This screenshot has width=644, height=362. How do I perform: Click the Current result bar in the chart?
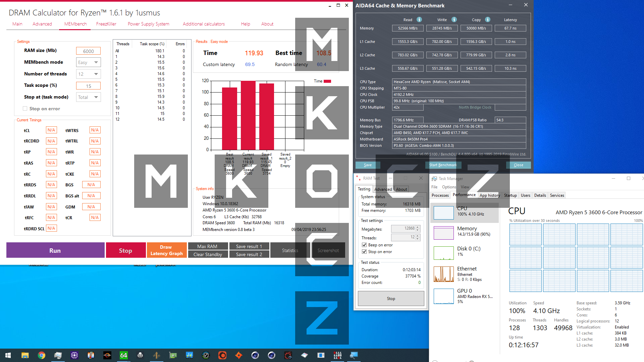click(248, 115)
